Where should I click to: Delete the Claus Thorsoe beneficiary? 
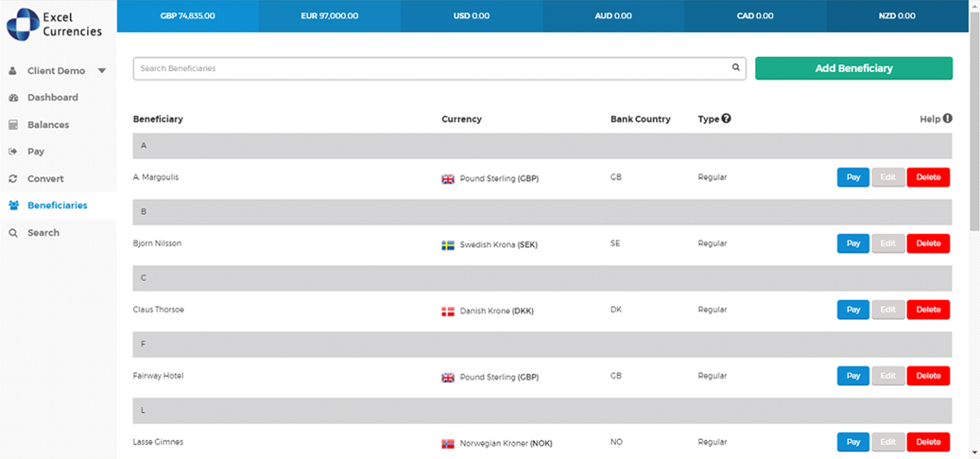928,309
